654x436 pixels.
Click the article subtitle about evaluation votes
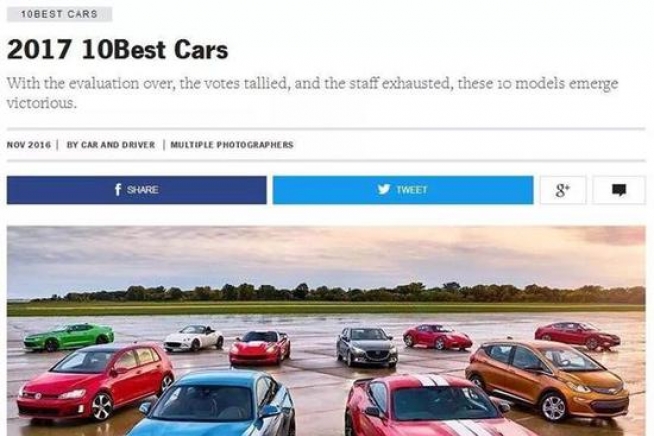click(x=312, y=93)
